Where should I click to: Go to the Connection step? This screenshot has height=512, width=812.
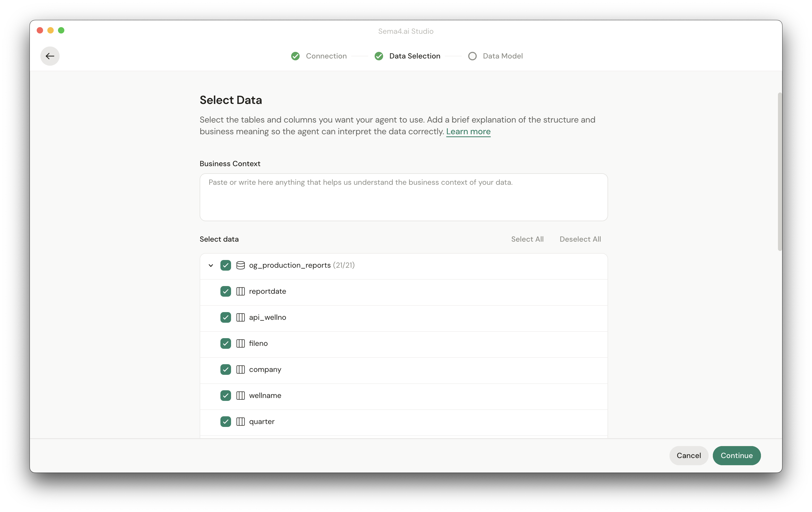click(x=319, y=56)
